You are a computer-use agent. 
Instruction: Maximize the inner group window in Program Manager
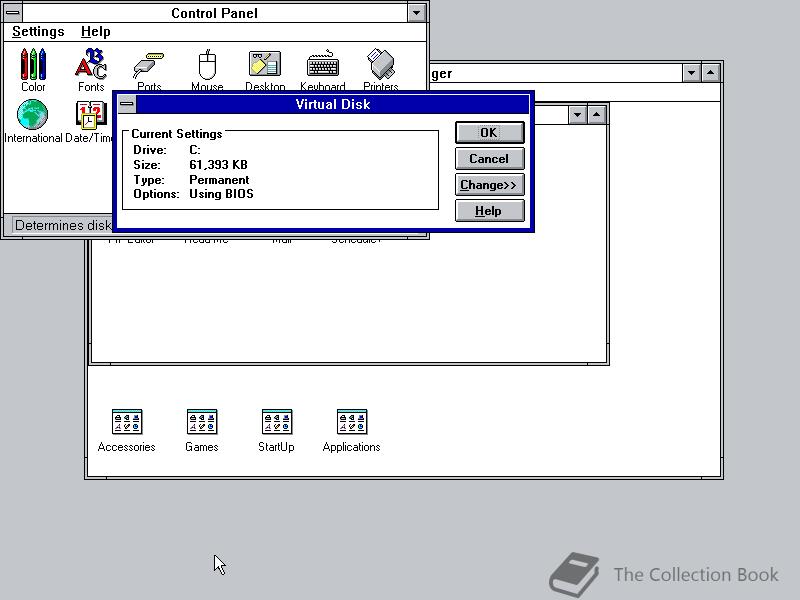point(596,115)
